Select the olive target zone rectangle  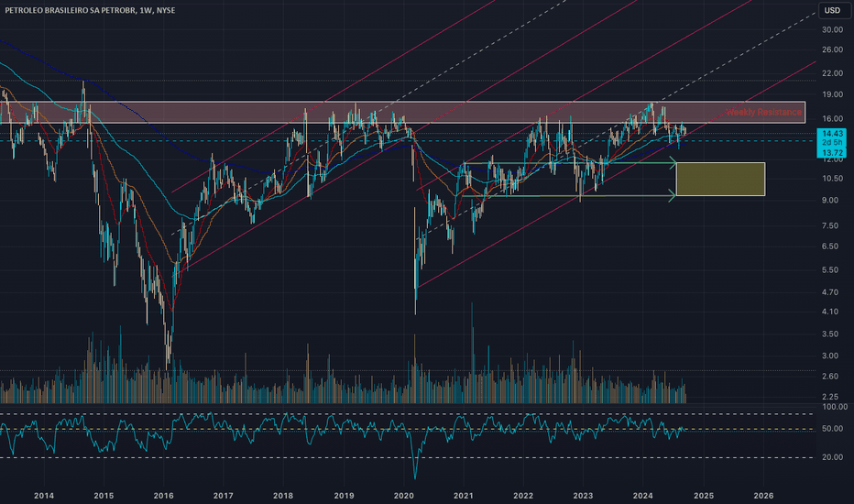[x=720, y=180]
